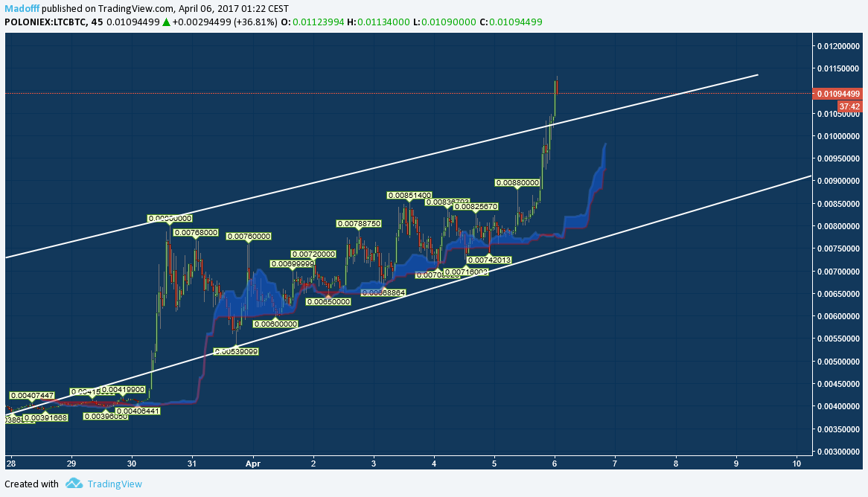Click price axis value 0.00700000

[x=839, y=271]
